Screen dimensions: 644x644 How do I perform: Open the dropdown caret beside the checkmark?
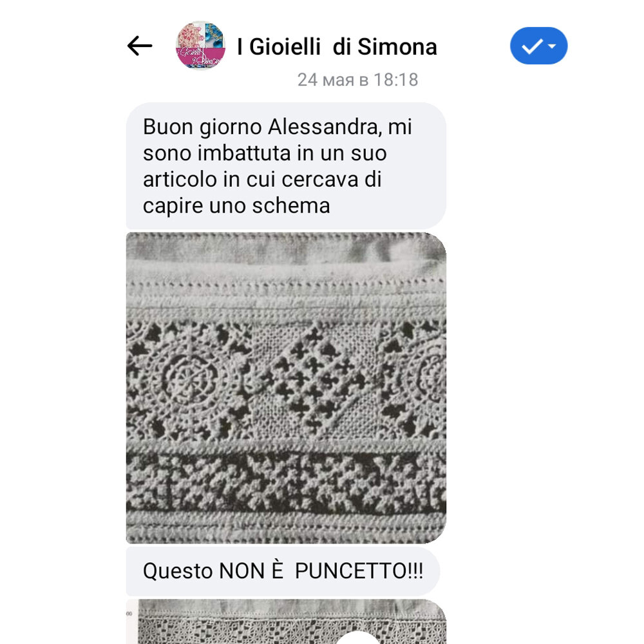coord(553,46)
